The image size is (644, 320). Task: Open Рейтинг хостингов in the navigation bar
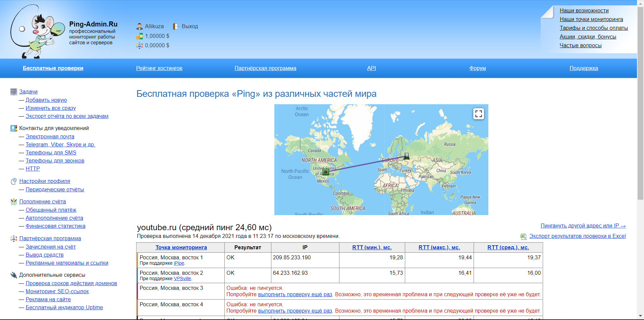pos(159,68)
